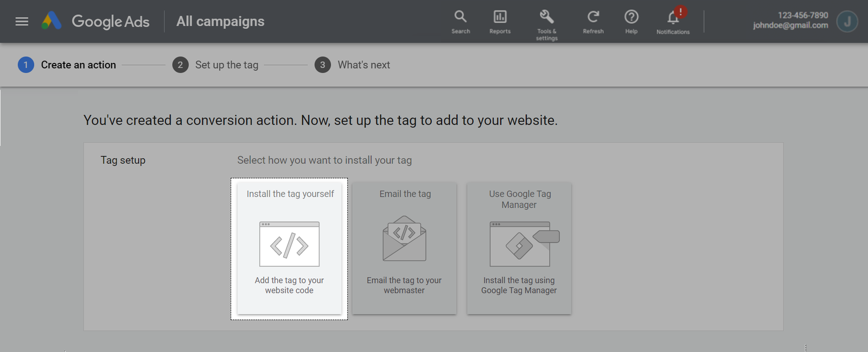Click the Tag Manager diamond illustration
The image size is (868, 352).
click(x=520, y=245)
